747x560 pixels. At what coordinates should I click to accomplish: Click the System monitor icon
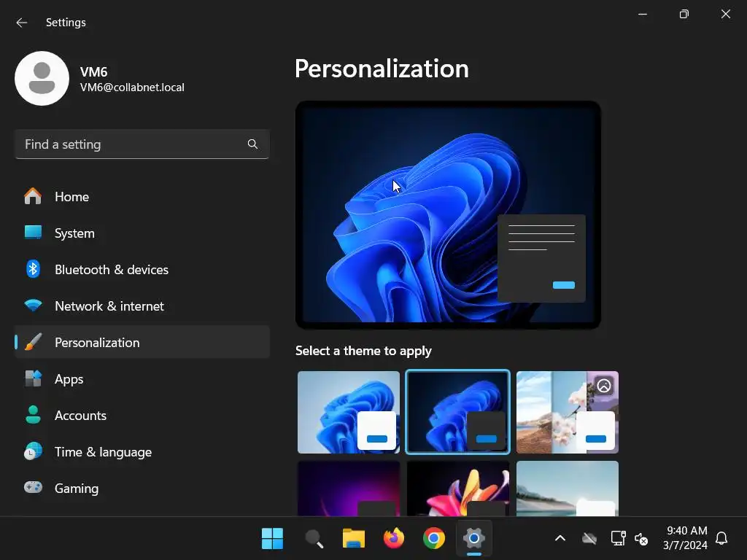pyautogui.click(x=33, y=233)
